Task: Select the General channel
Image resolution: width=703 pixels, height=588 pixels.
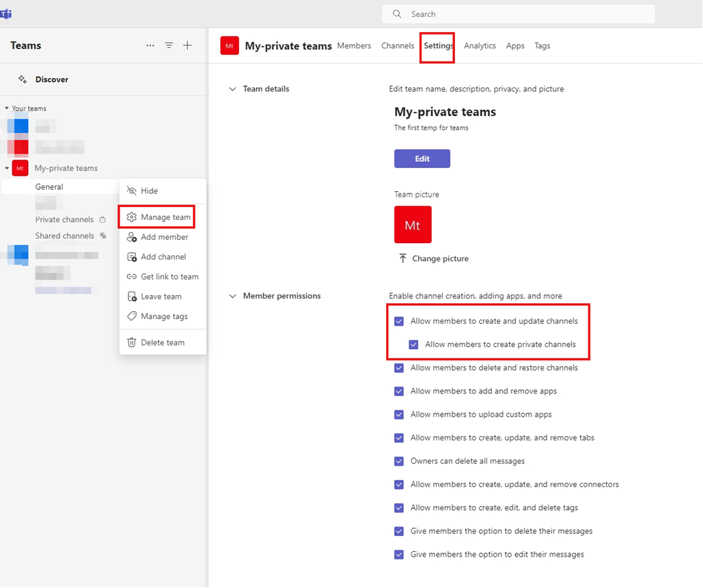Action: 60,187
